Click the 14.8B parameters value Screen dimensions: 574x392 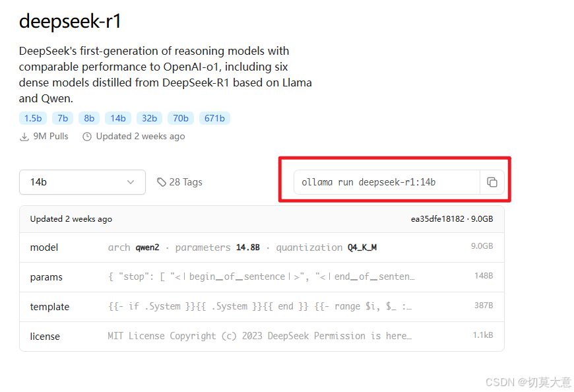pyautogui.click(x=248, y=247)
